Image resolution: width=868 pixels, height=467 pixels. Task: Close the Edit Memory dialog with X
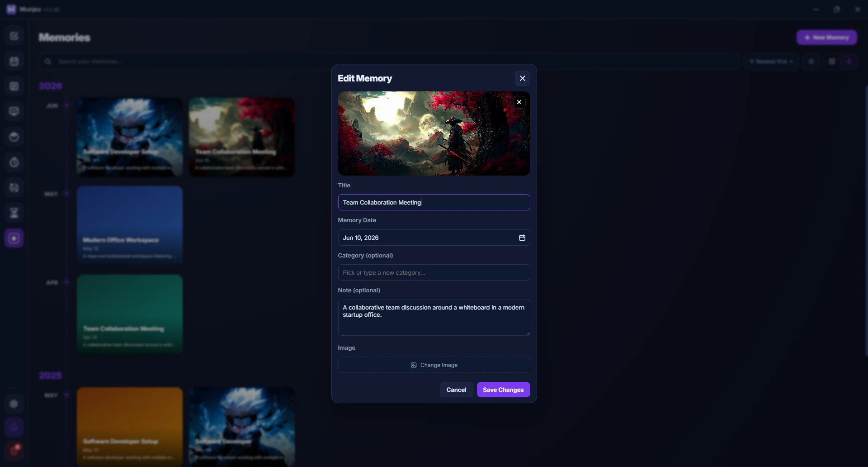coord(522,78)
